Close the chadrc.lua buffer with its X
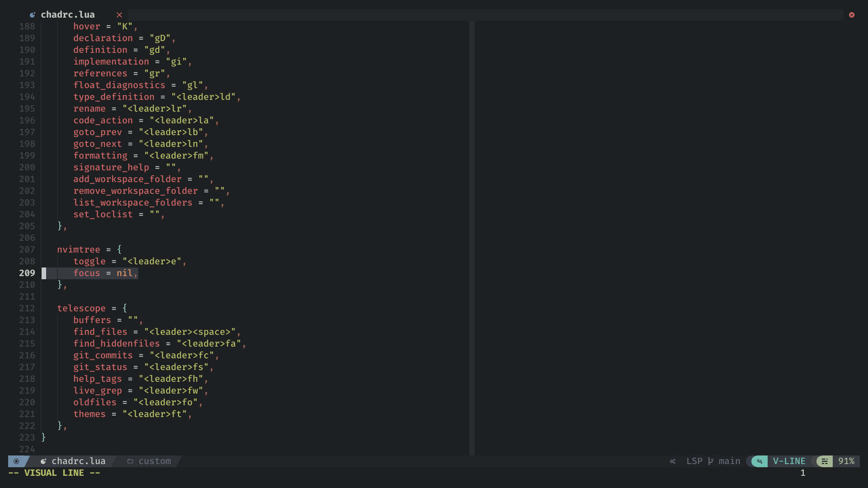Image resolution: width=868 pixels, height=488 pixels. coord(119,14)
